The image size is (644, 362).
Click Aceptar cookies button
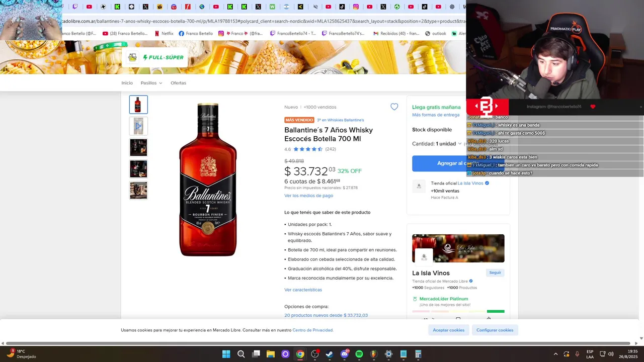click(448, 330)
